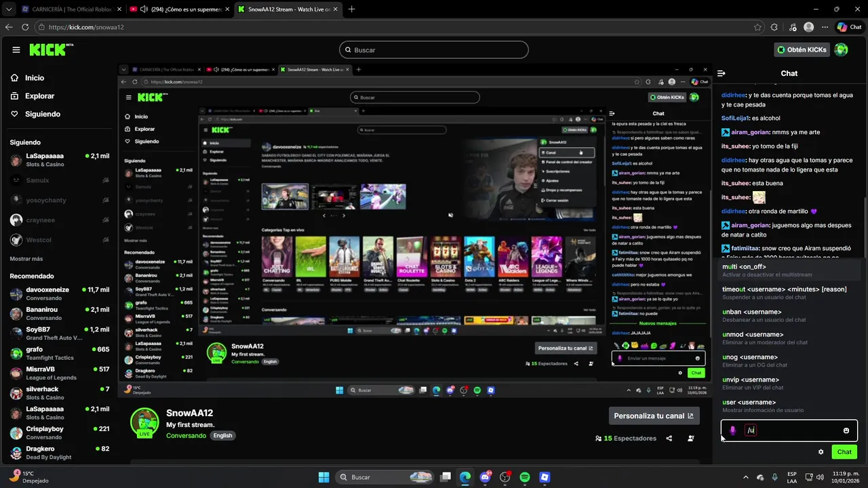Open the Kick hamburger sidebar menu
This screenshot has height=488, width=868.
[x=16, y=49]
